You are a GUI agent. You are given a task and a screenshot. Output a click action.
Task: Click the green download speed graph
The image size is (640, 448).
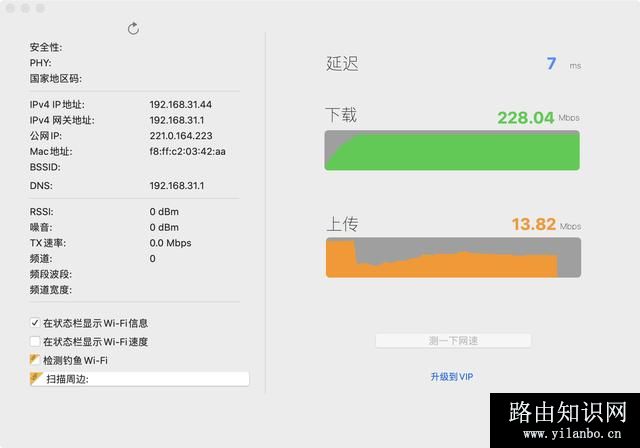tap(452, 150)
